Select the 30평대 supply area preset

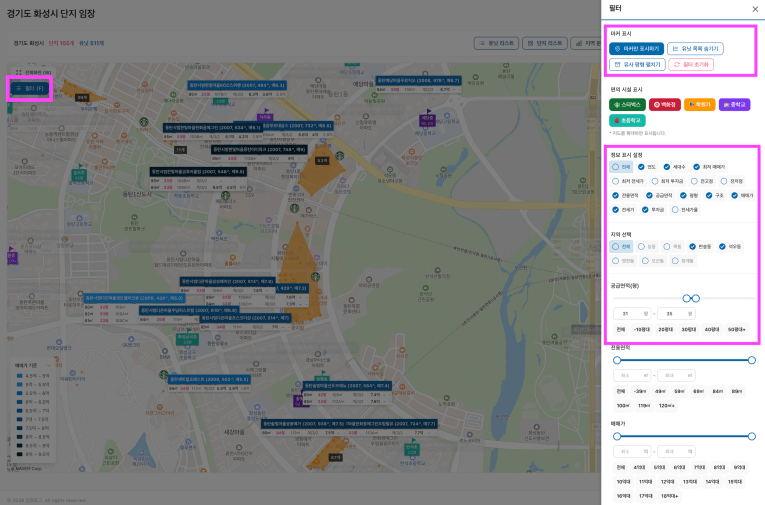coord(688,329)
